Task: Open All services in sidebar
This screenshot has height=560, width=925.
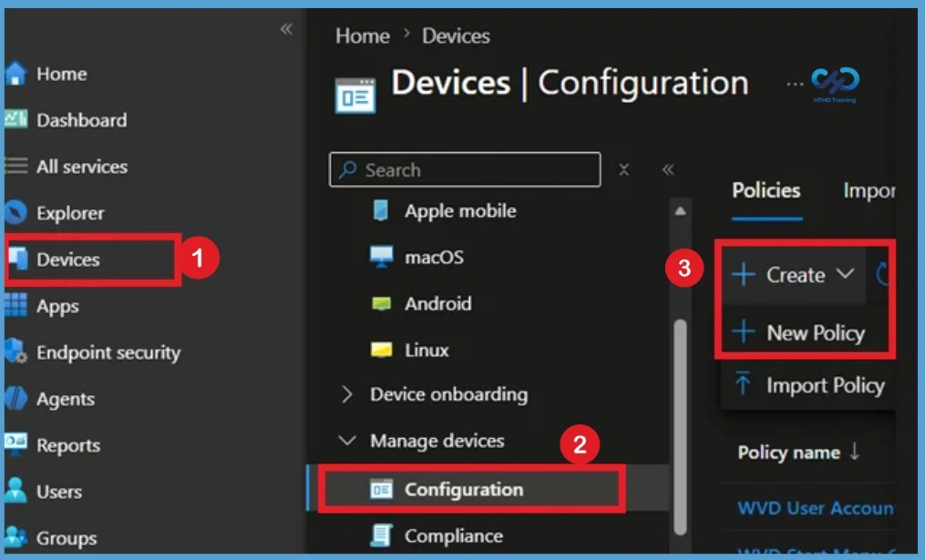Action: (82, 167)
